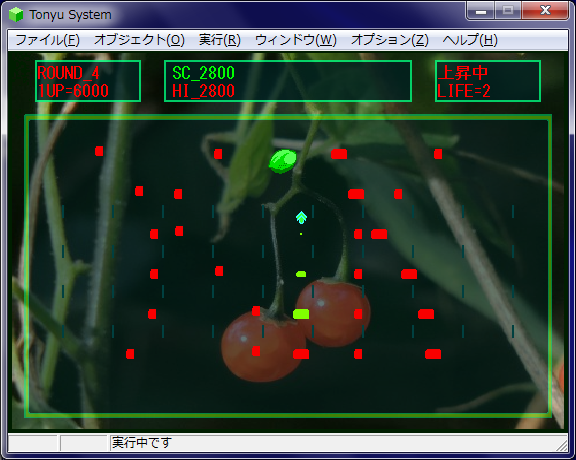Click the tiny yellow dot below the ship
The height and width of the screenshot is (460, 576).
point(301,234)
